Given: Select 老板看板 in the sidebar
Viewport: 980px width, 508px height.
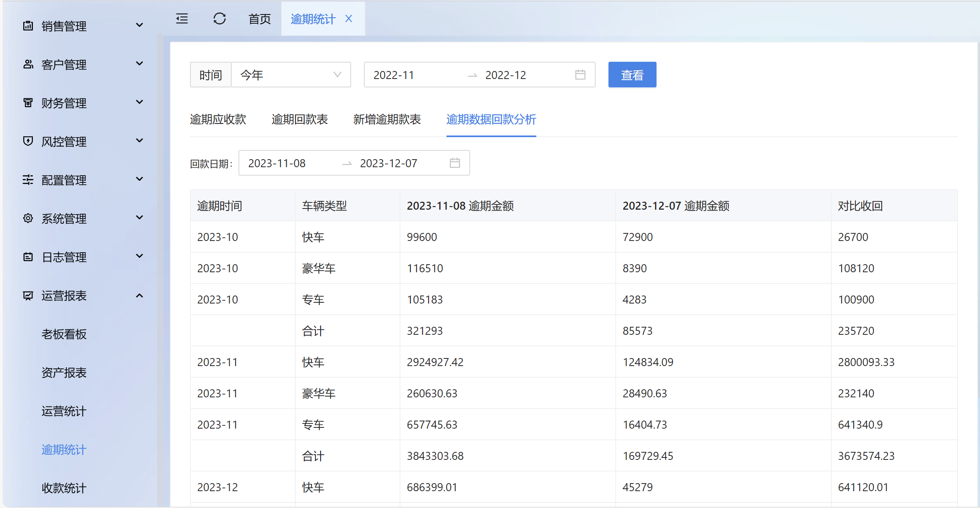Looking at the screenshot, I should point(64,334).
